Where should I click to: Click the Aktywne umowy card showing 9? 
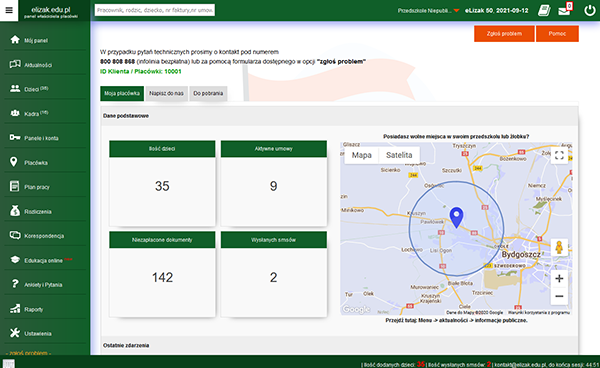(x=274, y=183)
